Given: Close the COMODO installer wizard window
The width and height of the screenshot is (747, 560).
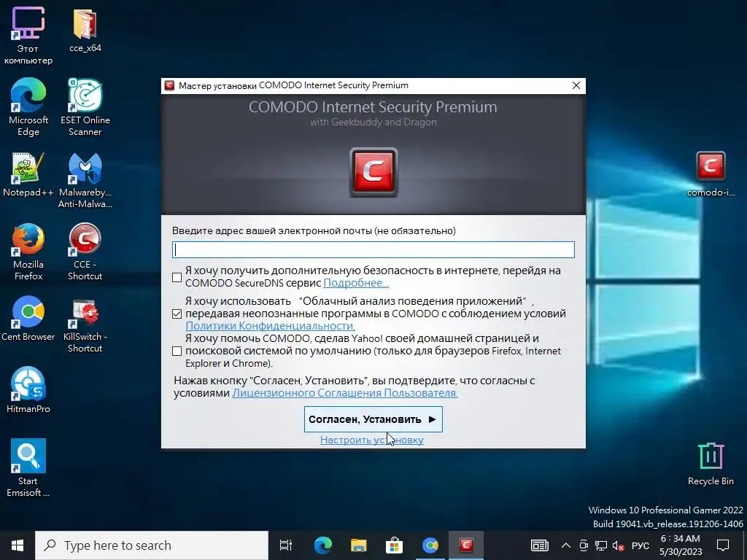Looking at the screenshot, I should 576,85.
